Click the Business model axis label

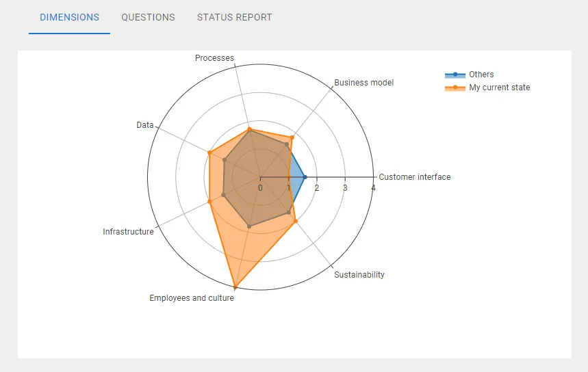(x=363, y=83)
